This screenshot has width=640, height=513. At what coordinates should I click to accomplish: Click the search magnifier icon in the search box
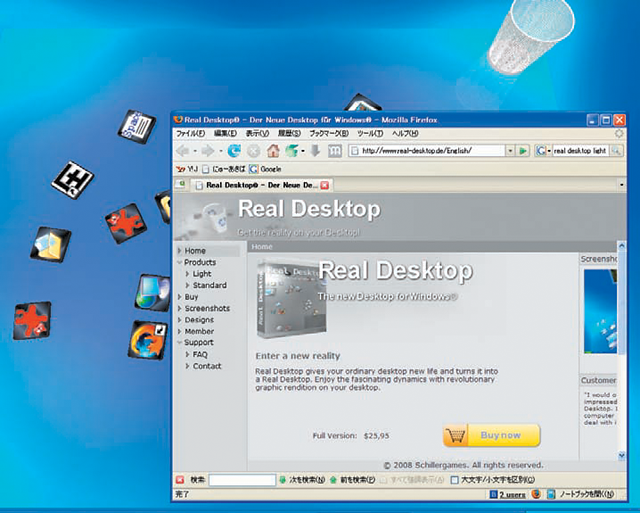(616, 151)
